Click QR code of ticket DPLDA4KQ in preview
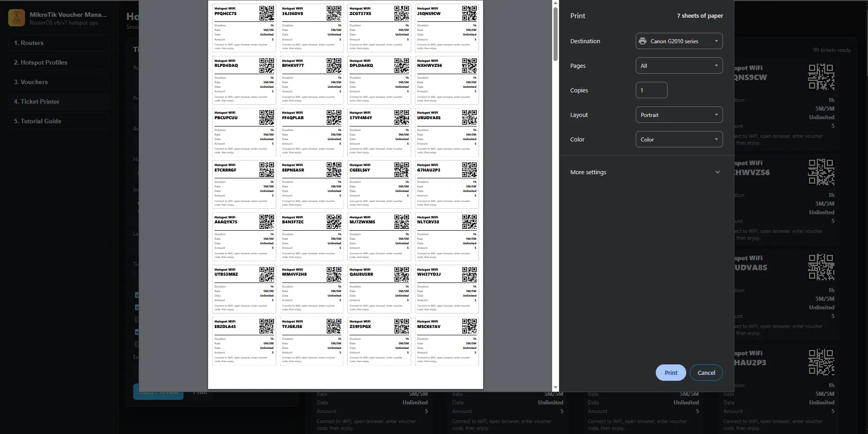The height and width of the screenshot is (434, 868). click(x=402, y=66)
